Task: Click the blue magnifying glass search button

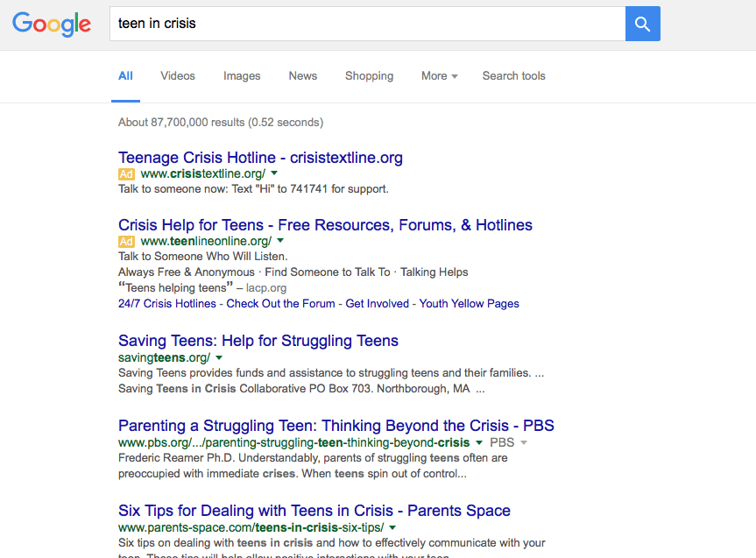Action: point(643,24)
